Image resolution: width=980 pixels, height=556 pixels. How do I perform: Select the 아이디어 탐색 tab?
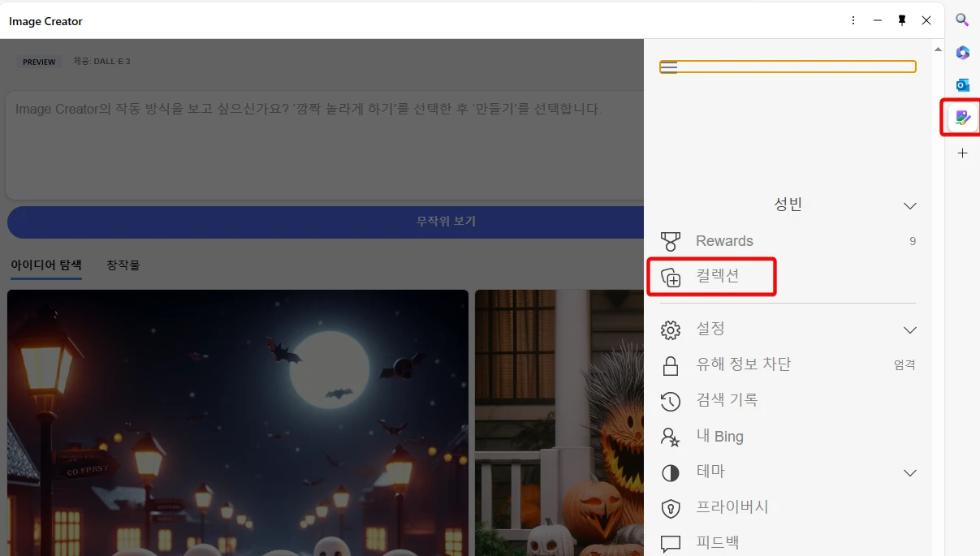[45, 265]
